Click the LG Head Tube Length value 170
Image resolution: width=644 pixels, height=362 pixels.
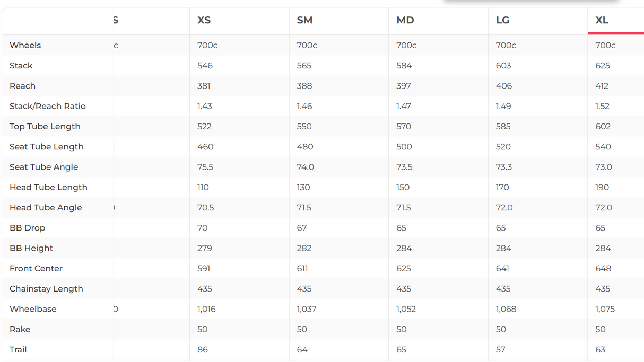pyautogui.click(x=502, y=187)
